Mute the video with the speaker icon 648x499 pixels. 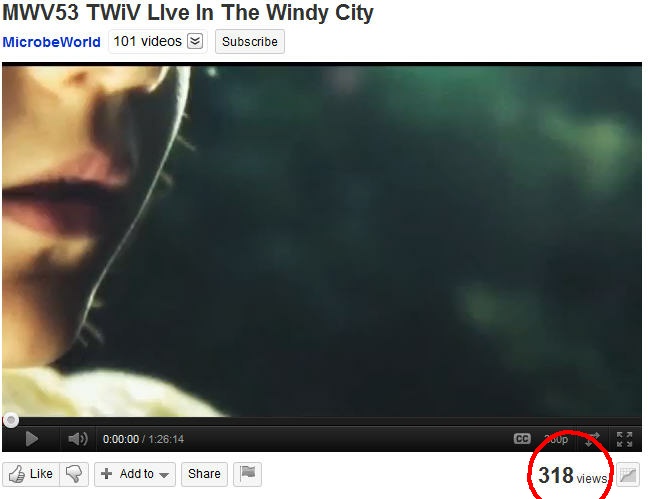pos(78,439)
